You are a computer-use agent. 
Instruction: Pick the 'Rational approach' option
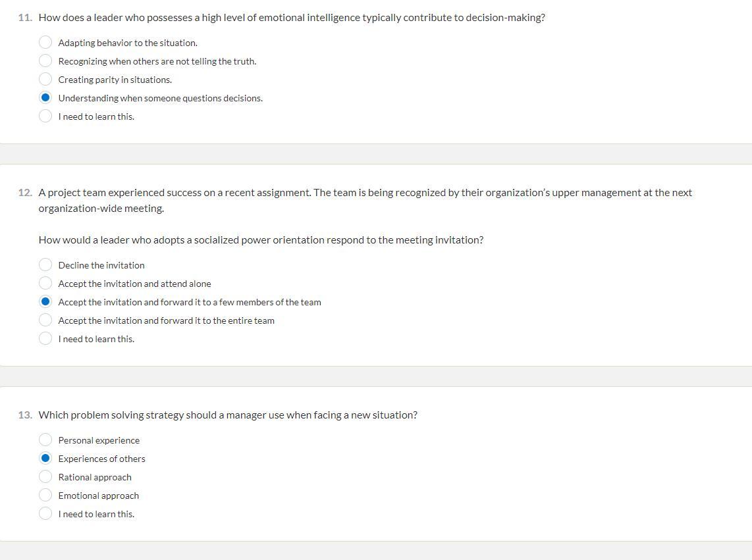click(x=45, y=476)
